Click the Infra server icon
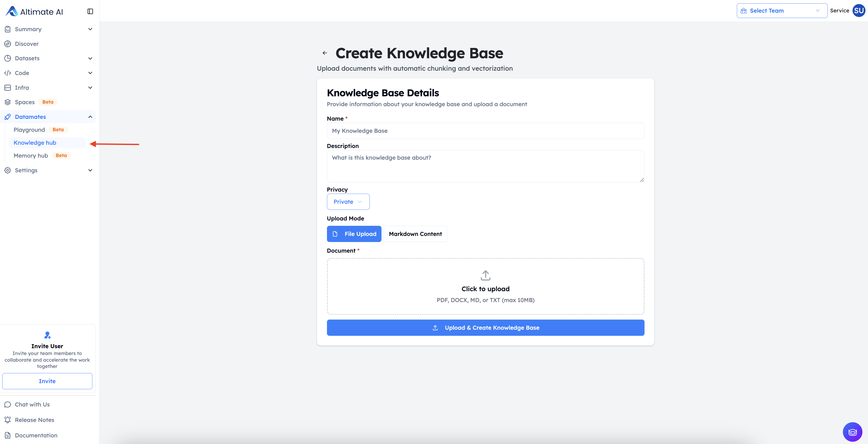 (x=8, y=87)
